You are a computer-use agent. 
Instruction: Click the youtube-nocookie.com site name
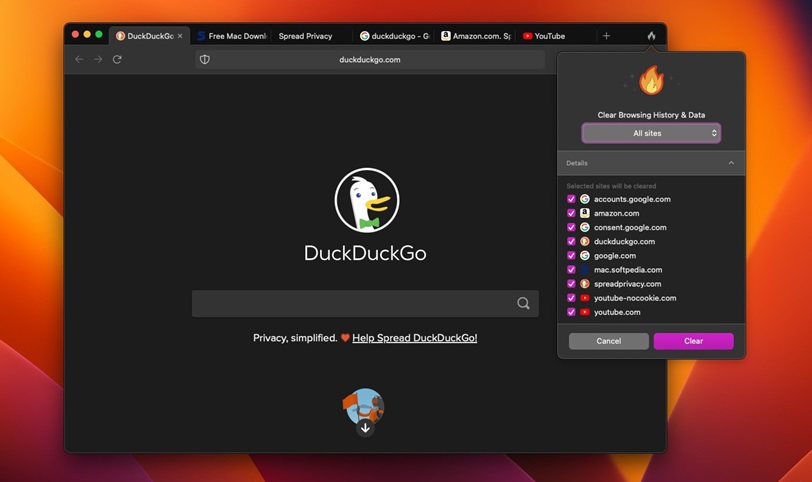635,298
